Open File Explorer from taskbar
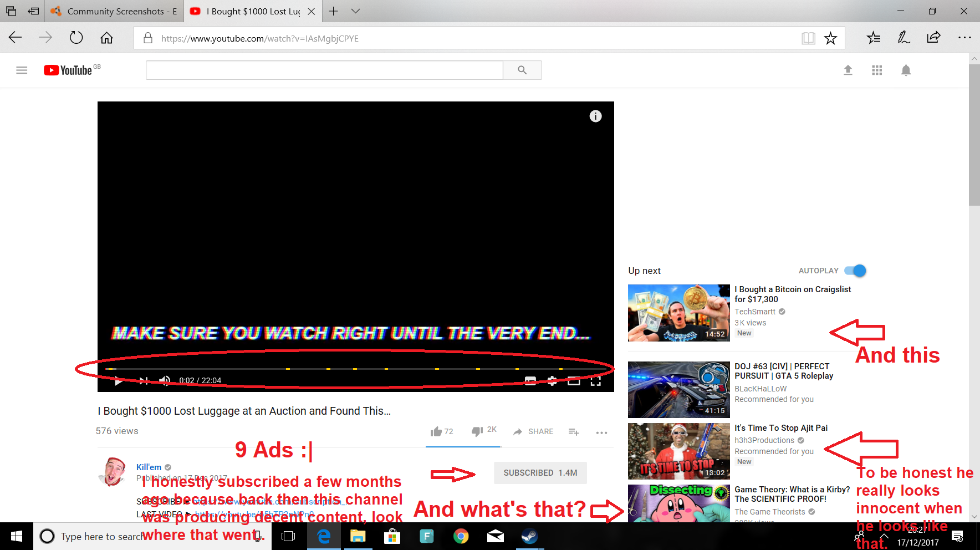This screenshot has width=980, height=550. point(358,536)
